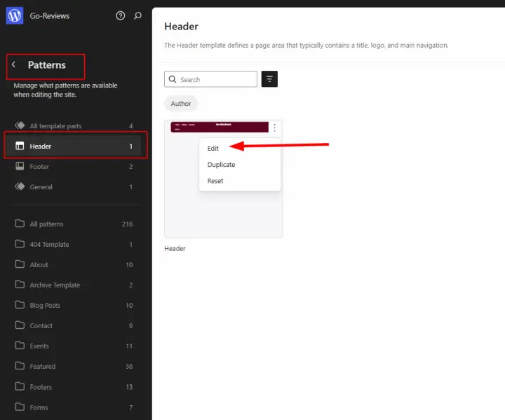Click the three-dot actions menu on Header pattern
Viewport: 505px width, 420px height.
click(274, 128)
